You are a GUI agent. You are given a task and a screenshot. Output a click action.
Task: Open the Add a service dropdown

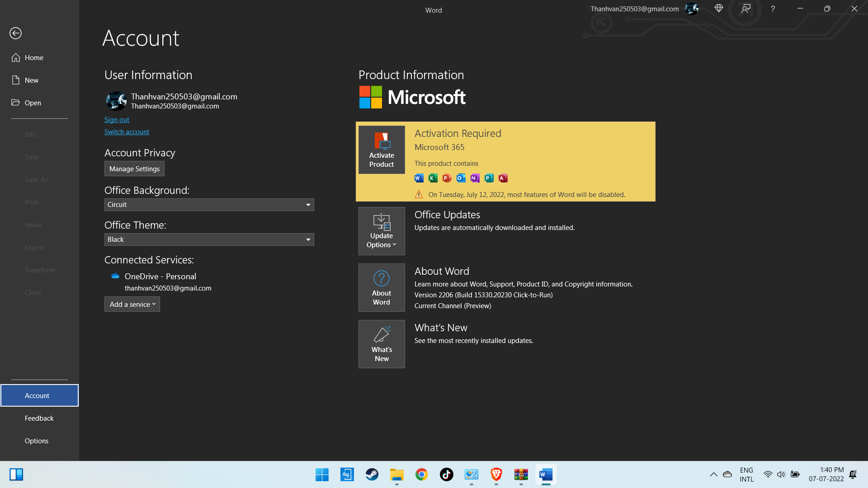point(132,304)
